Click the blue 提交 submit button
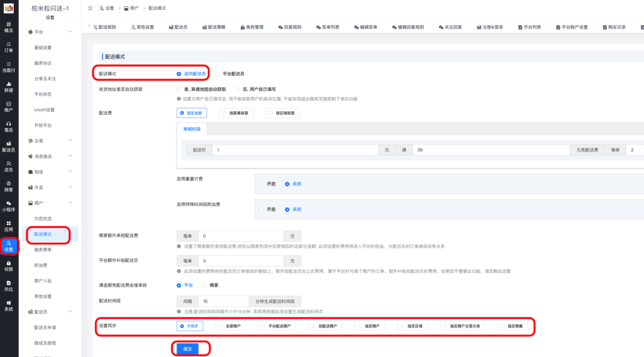This screenshot has width=644, height=357. click(187, 349)
